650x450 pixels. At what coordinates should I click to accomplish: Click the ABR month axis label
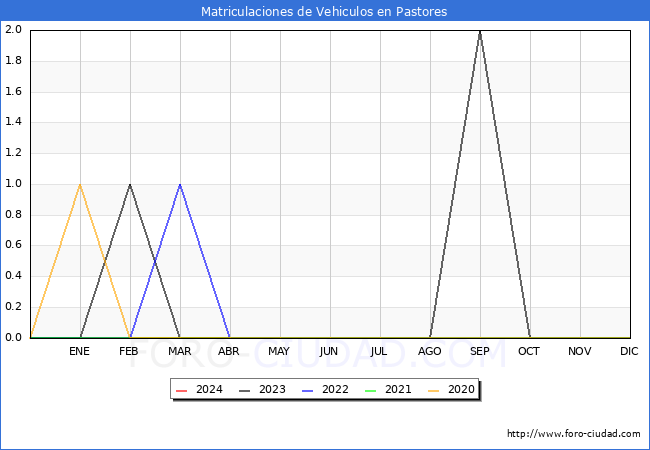(x=229, y=351)
